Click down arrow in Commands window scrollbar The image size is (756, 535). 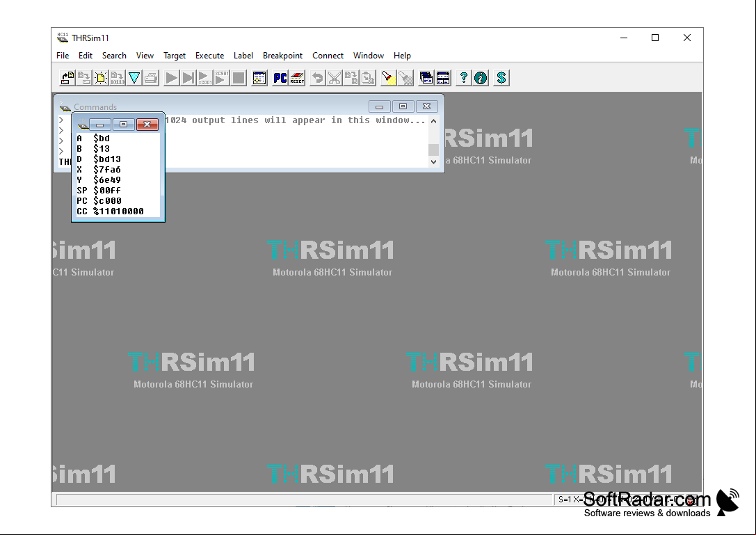pyautogui.click(x=433, y=161)
